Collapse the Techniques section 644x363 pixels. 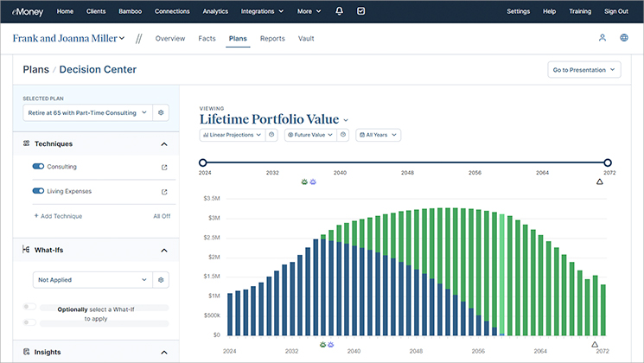[164, 144]
